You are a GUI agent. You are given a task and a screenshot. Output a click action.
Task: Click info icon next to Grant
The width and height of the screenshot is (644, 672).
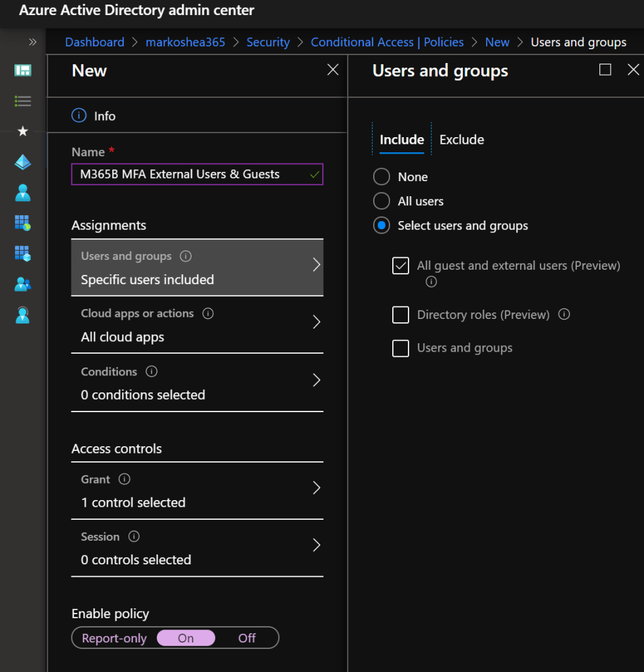tap(124, 479)
